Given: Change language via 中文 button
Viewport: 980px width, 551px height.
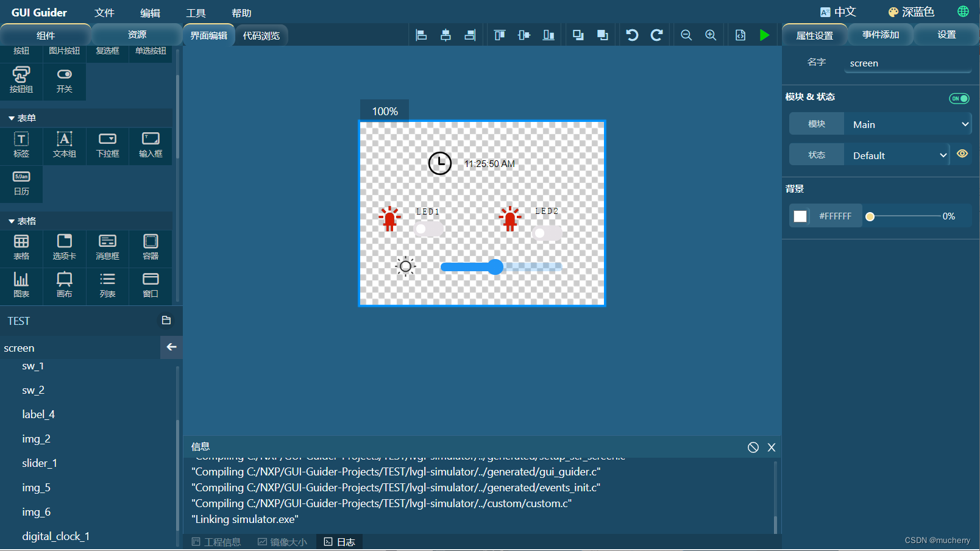Looking at the screenshot, I should [x=838, y=12].
